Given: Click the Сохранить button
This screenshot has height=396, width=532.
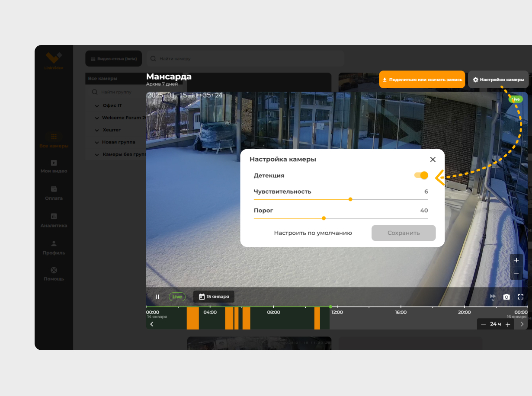Looking at the screenshot, I should 404,233.
